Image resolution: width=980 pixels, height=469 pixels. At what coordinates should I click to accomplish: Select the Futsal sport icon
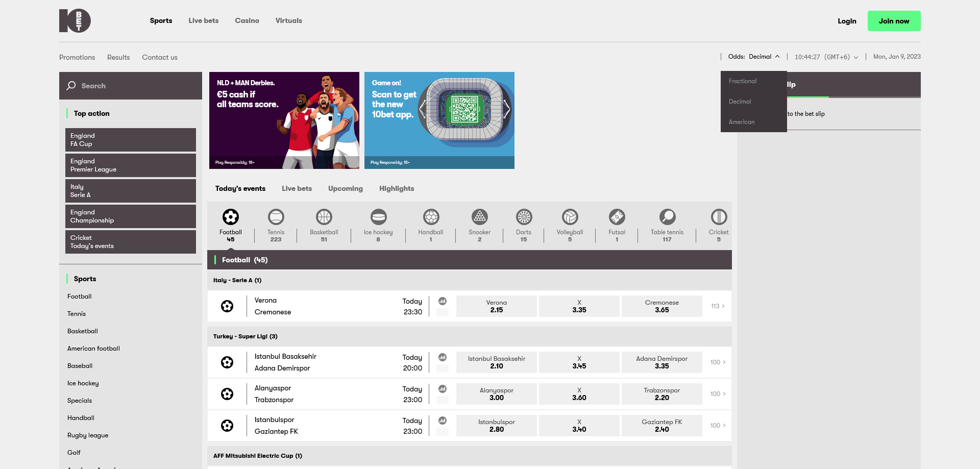[x=617, y=217]
